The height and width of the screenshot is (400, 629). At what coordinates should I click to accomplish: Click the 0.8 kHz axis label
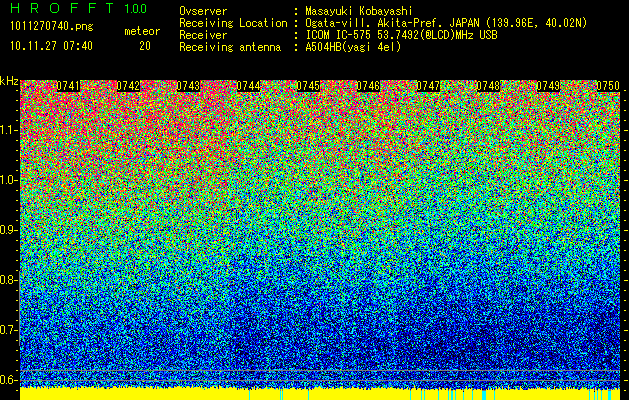click(x=8, y=280)
